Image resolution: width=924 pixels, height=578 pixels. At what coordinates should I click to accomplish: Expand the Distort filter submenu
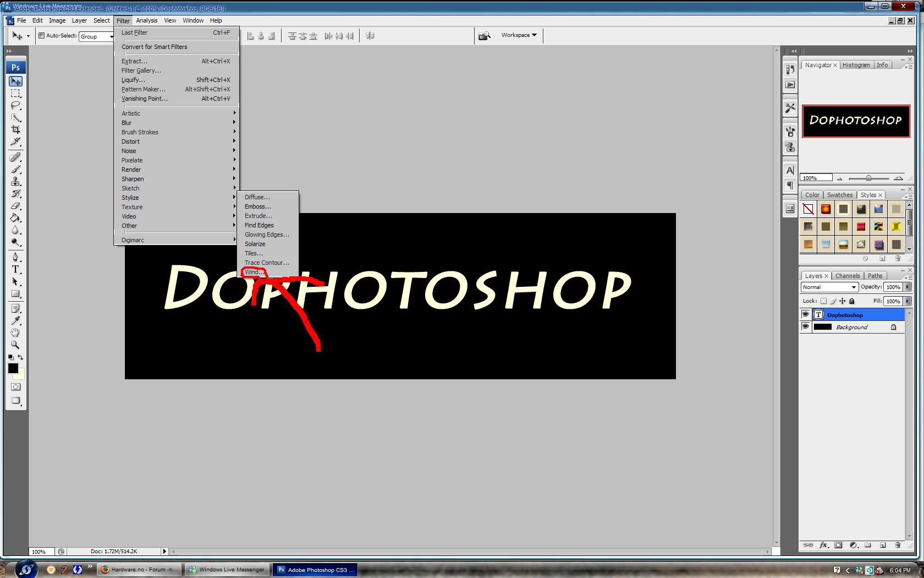pyautogui.click(x=177, y=141)
